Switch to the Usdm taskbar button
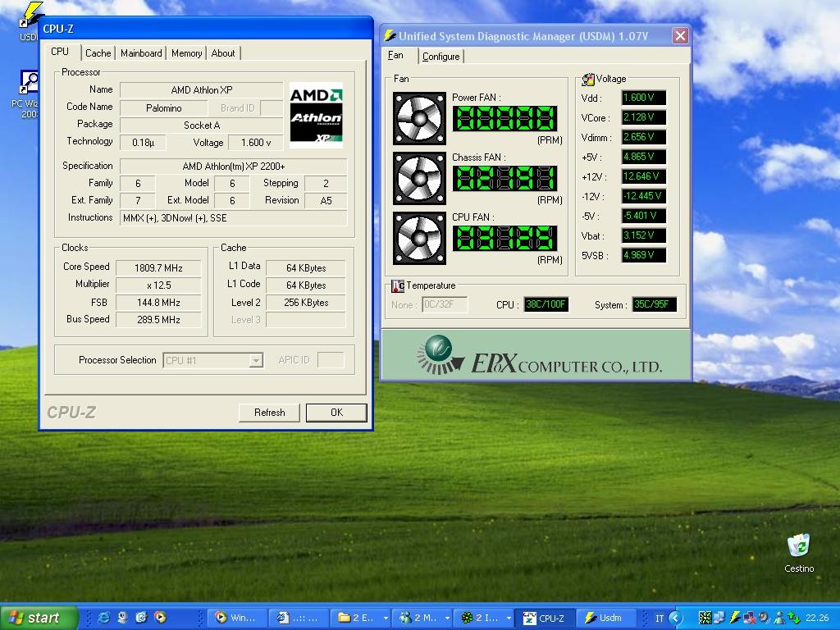 click(x=606, y=619)
